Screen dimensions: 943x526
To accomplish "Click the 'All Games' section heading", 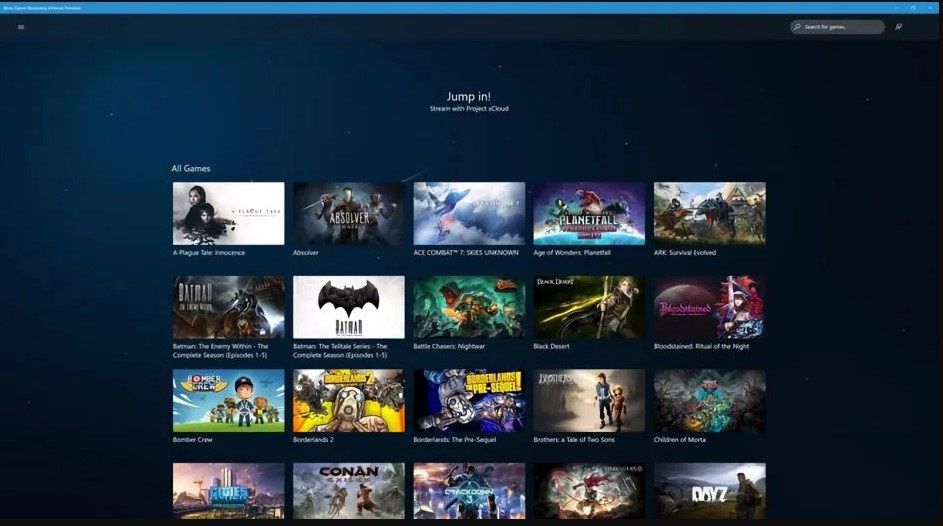I will pyautogui.click(x=191, y=169).
